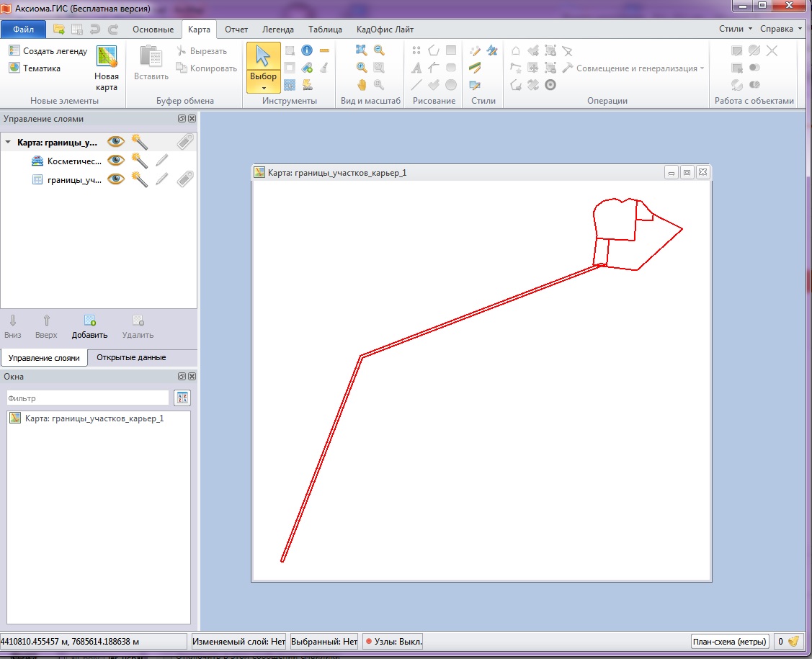Activate the pan hand tool
The image size is (812, 659).
pos(362,84)
